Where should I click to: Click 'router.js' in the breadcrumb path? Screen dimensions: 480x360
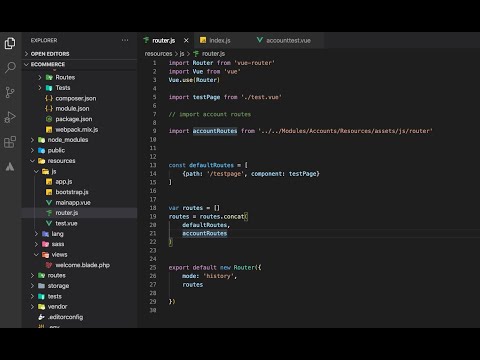pyautogui.click(x=213, y=54)
